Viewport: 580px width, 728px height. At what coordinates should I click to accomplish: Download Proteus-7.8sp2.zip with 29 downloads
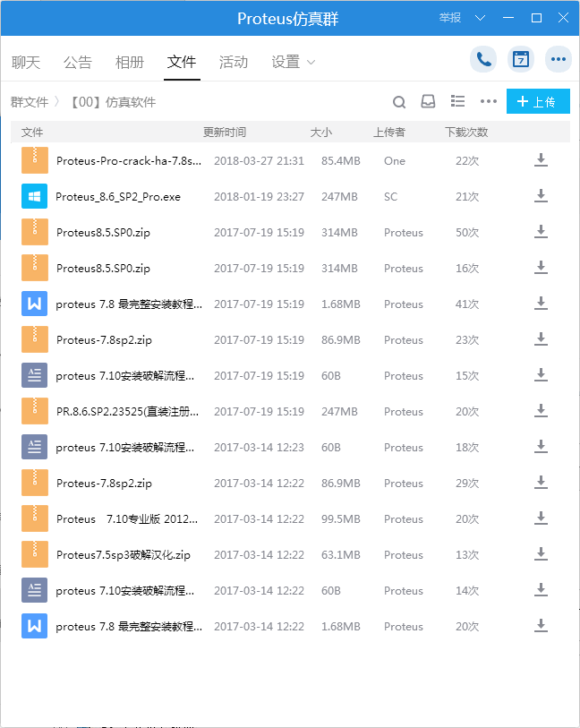(x=541, y=483)
